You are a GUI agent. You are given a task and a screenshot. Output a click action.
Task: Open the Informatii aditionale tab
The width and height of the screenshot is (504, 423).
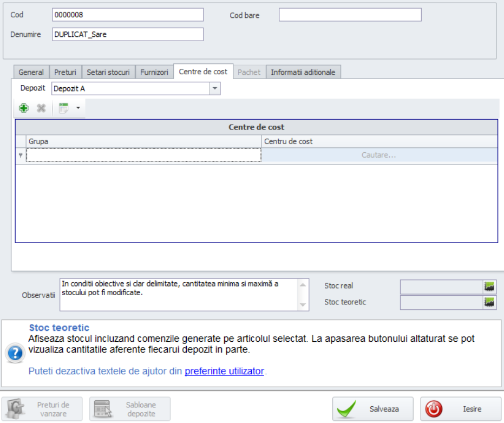pos(303,72)
